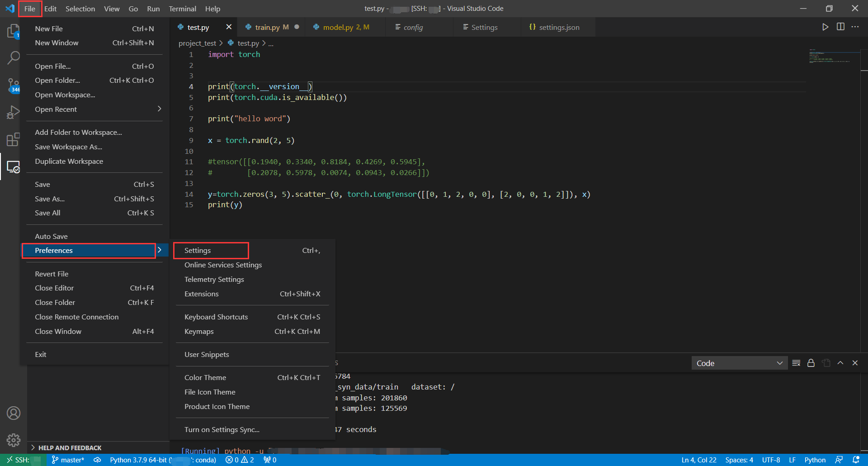Open Remote Explorer view icon
The image size is (868, 466).
pyautogui.click(x=14, y=167)
